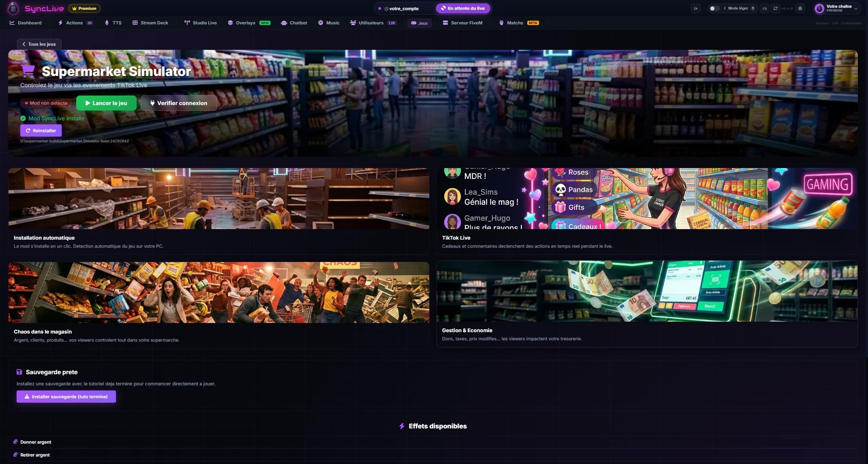868x464 pixels.
Task: Click the En attente du live button
Action: click(463, 8)
